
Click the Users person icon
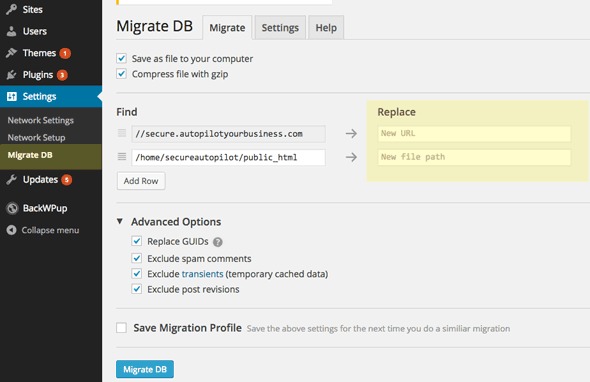(x=12, y=31)
